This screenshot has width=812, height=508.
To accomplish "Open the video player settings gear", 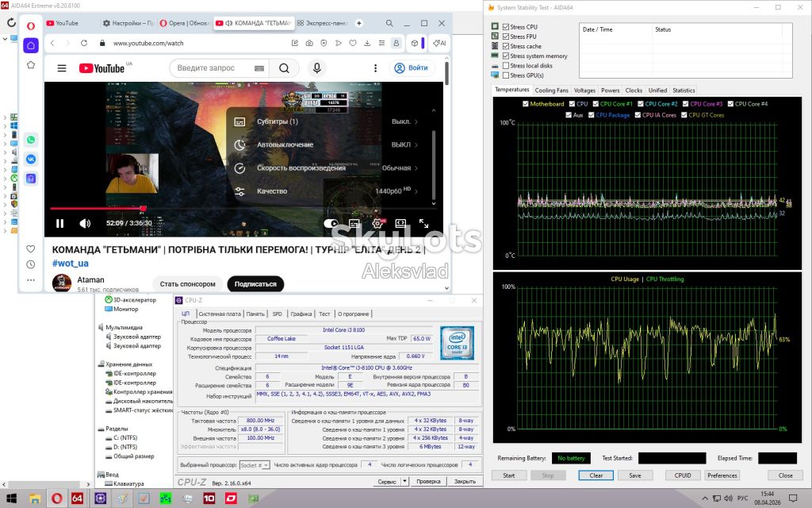I will click(377, 223).
